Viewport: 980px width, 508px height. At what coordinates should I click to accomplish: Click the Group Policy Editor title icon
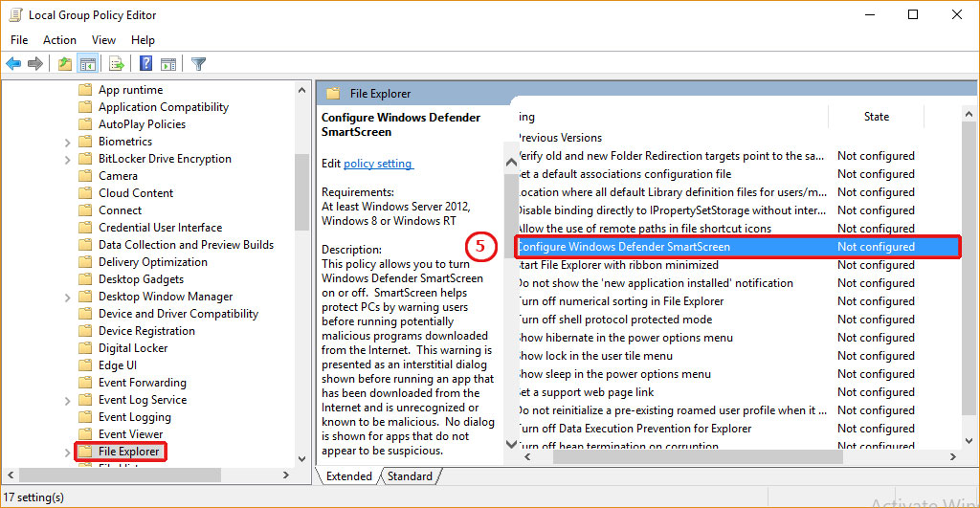(x=15, y=15)
